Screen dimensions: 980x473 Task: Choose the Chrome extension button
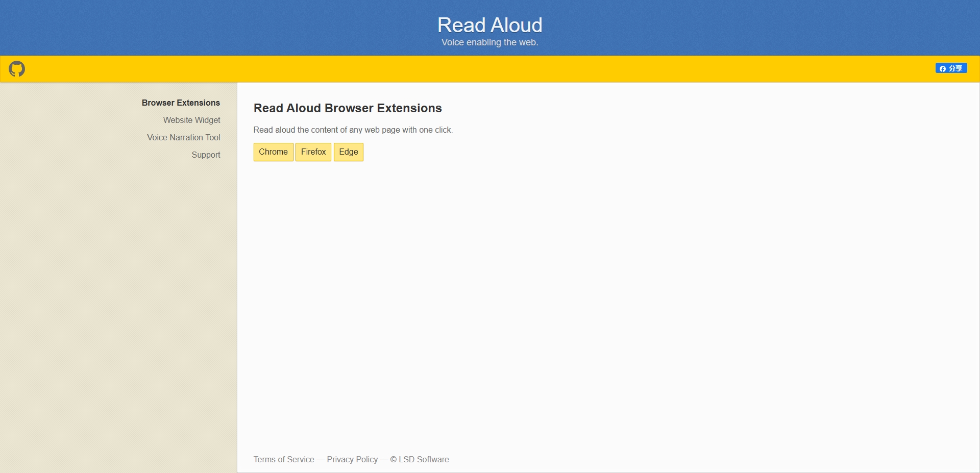(273, 152)
